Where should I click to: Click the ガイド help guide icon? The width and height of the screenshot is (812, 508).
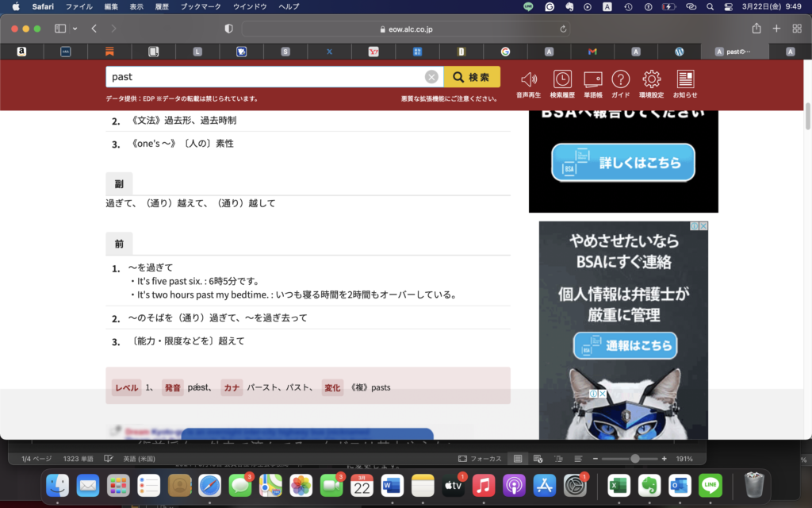click(x=621, y=80)
